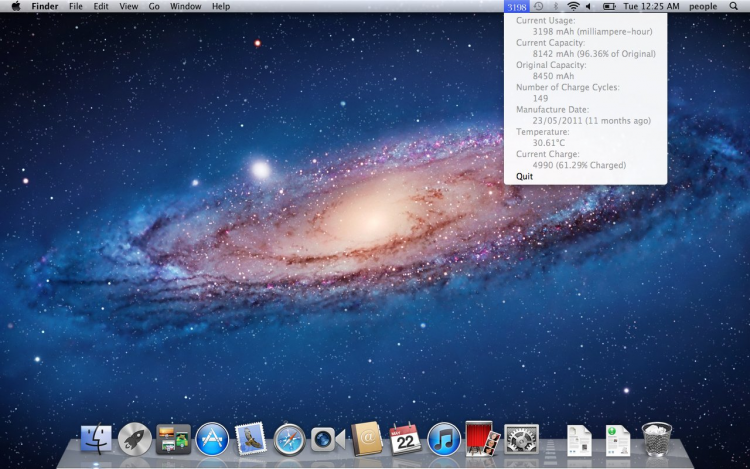Launch iTunes from the dock

point(444,439)
